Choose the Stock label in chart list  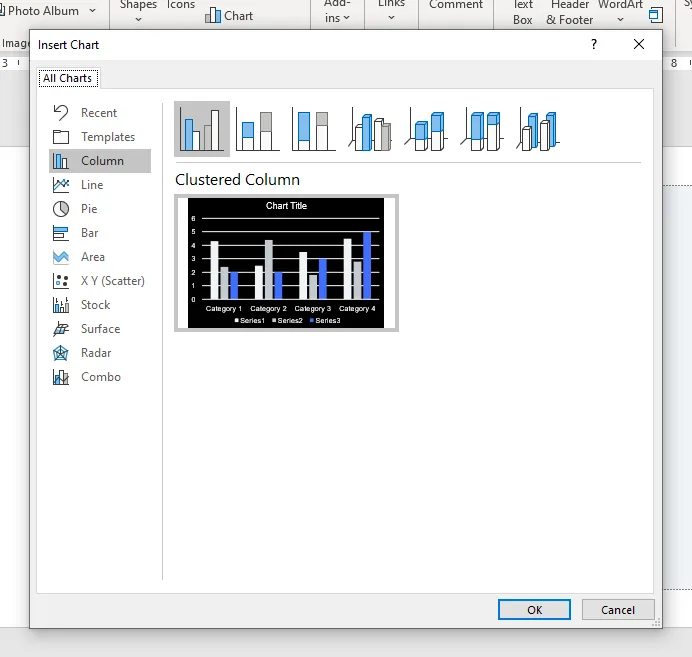coord(95,305)
